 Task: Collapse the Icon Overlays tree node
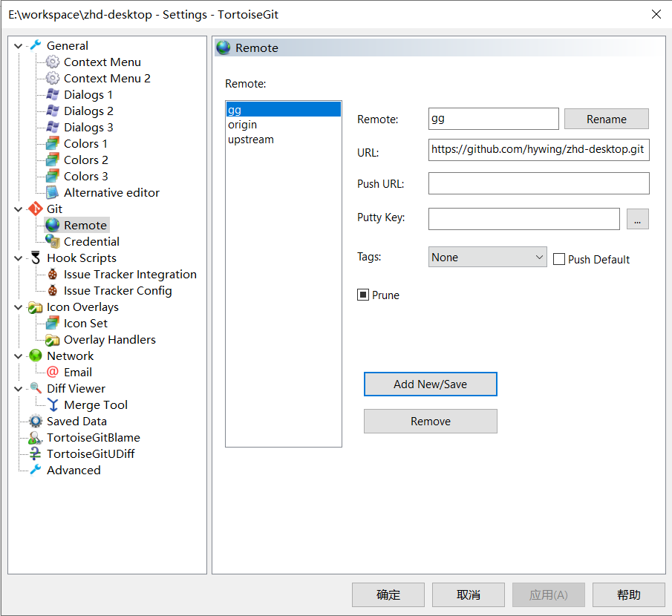click(19, 307)
